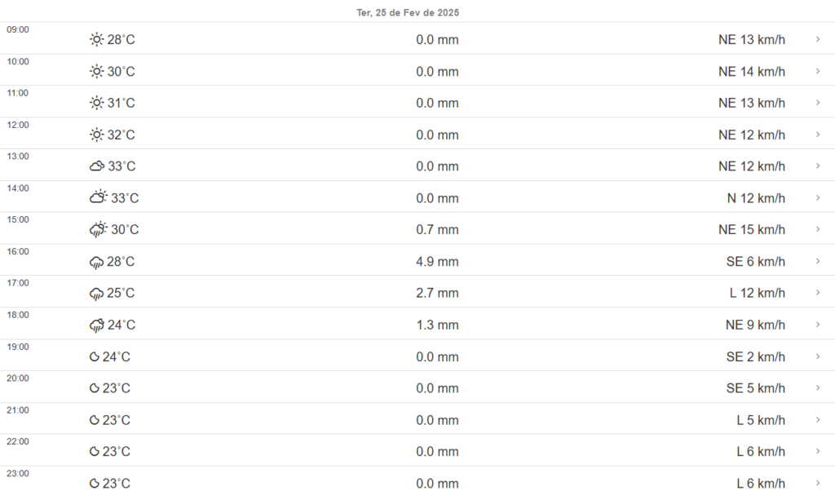Click the sun-and-rain icon at 15:00
835x504 pixels.
99,230
